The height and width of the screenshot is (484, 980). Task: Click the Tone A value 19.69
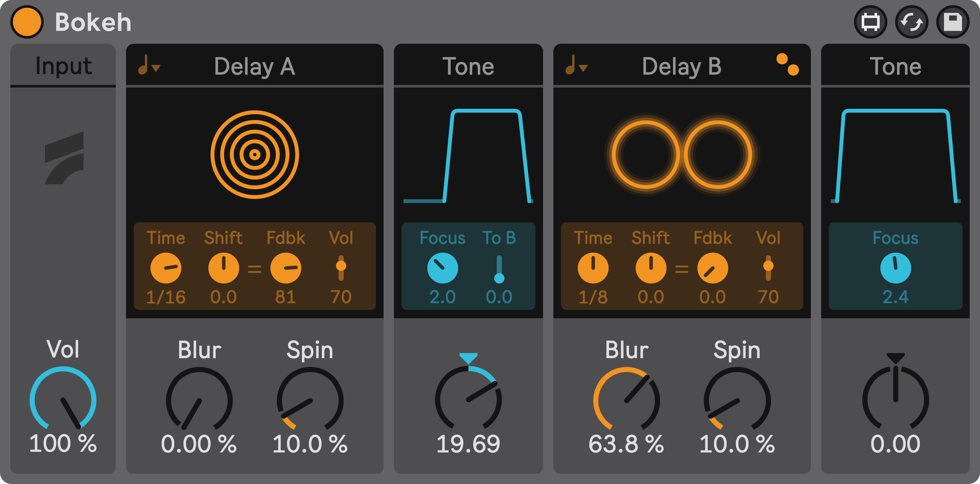(468, 444)
